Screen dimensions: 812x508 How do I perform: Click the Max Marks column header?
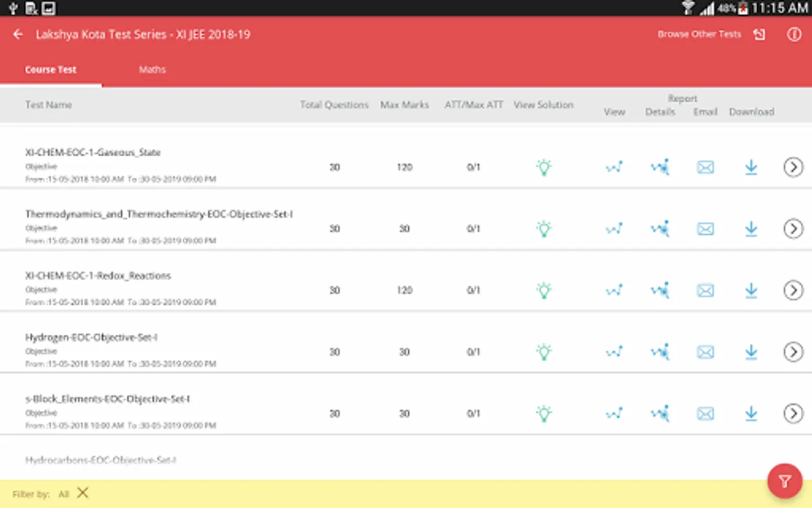click(x=404, y=104)
